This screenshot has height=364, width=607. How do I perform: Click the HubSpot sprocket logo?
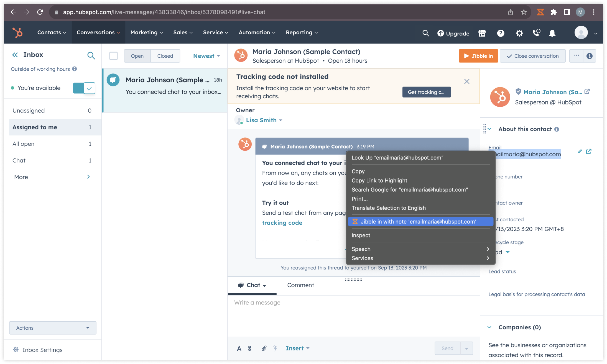coord(18,33)
